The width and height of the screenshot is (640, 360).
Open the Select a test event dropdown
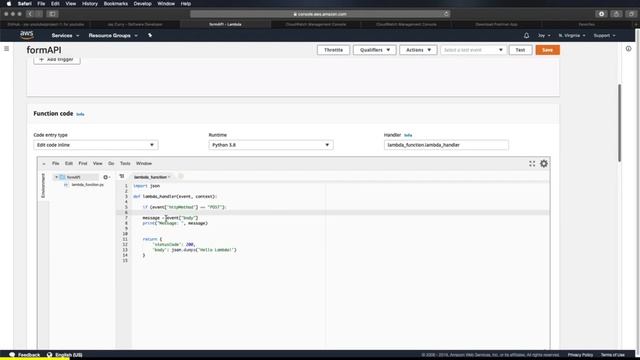(x=473, y=50)
